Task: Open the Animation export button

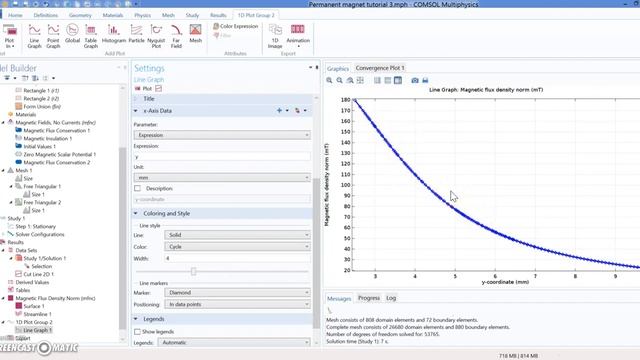Action: 298,36
